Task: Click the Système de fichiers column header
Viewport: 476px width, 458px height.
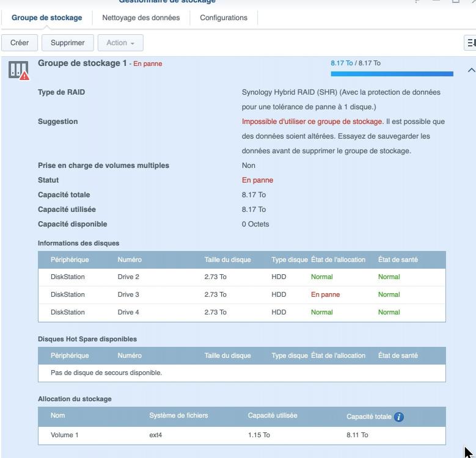Action: tap(178, 416)
